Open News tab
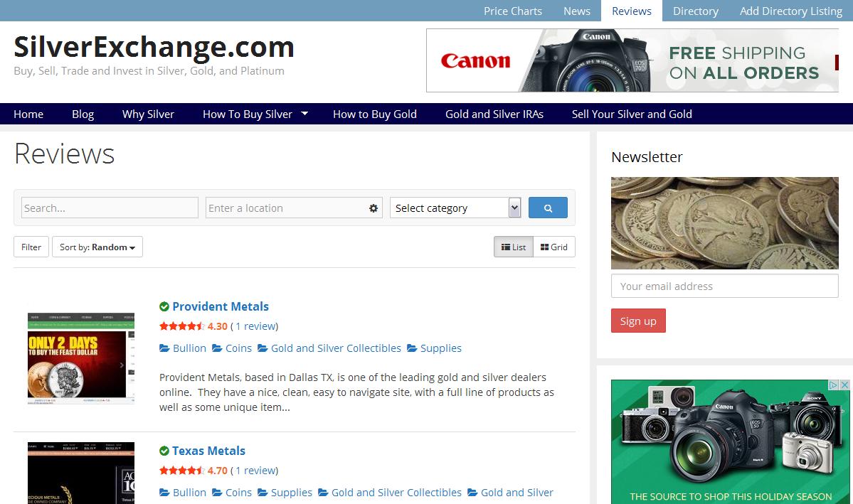853x504 pixels. (x=577, y=11)
